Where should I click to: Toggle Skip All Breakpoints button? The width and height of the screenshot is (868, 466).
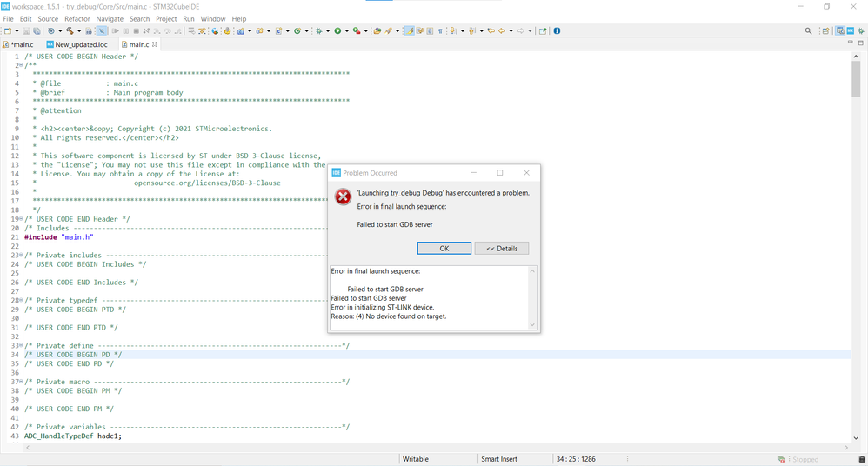pos(101,31)
